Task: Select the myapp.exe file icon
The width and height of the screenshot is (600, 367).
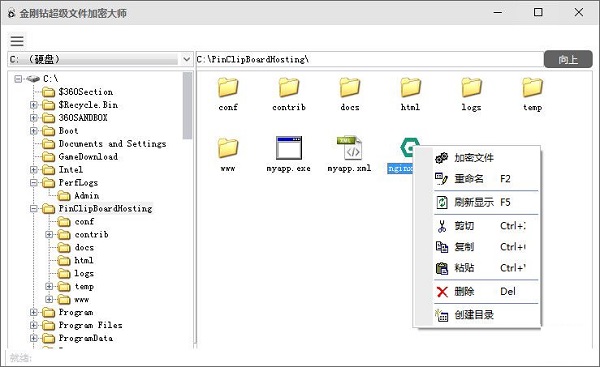Action: click(x=289, y=148)
